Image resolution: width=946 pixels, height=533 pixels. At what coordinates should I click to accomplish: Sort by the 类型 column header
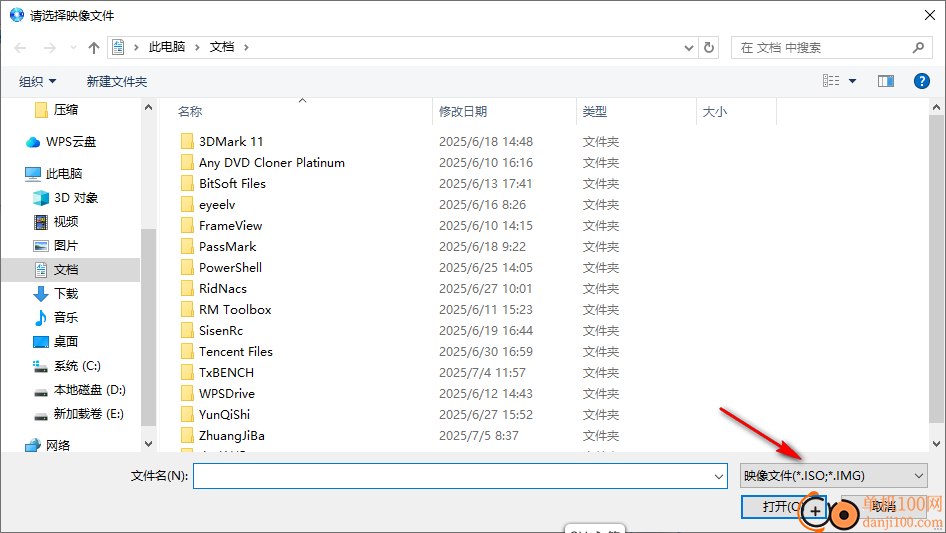[x=594, y=112]
